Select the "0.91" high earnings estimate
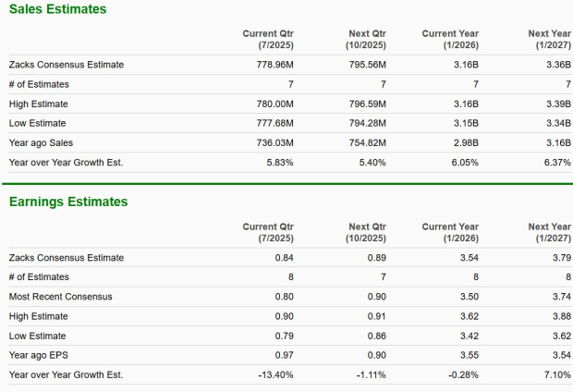The height and width of the screenshot is (392, 573). tap(377, 316)
